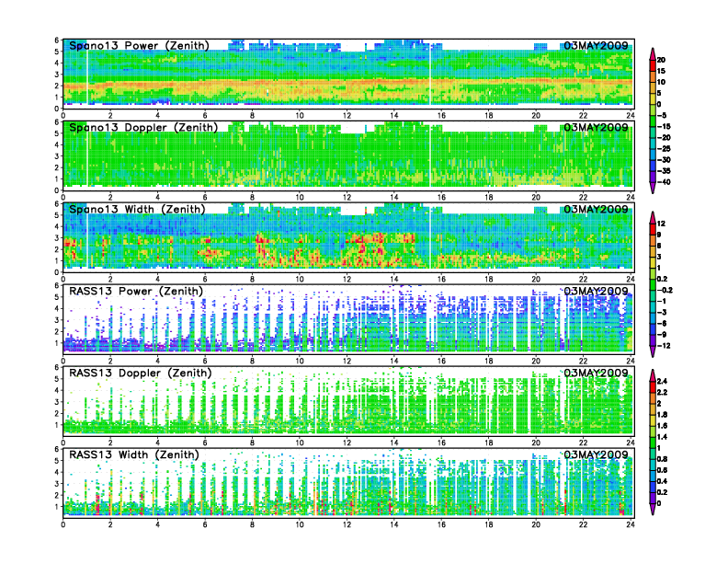Click the "RASS13 Doppler (Zenith)" panel title
Screen dimensions: 728x563
[140, 373]
